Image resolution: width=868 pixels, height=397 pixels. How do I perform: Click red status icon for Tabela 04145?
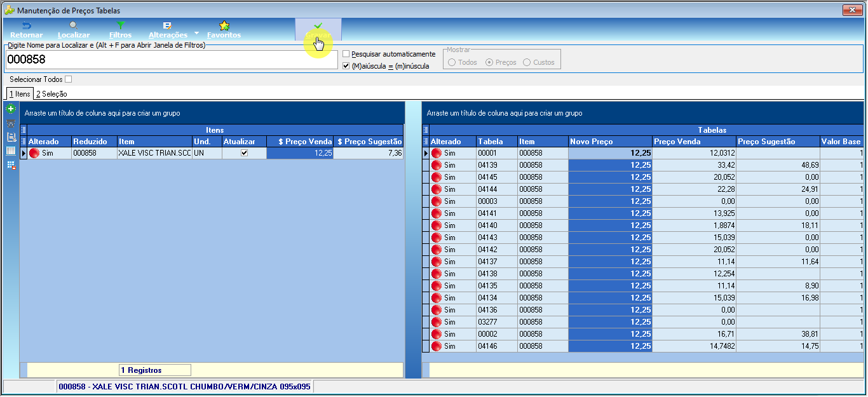(437, 177)
